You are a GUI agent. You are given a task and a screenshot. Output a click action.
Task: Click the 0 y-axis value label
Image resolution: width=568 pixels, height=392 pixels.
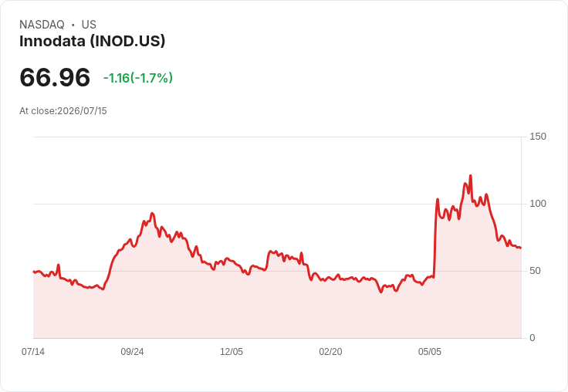tap(532, 338)
